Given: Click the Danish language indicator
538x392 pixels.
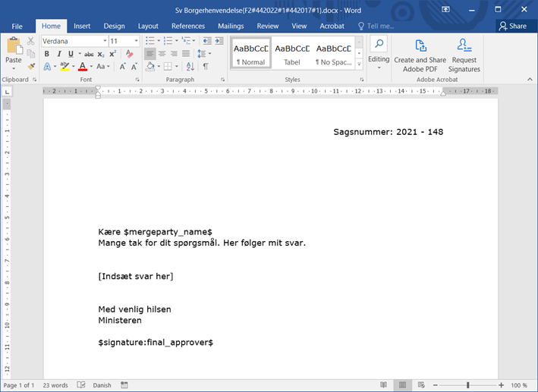Looking at the screenshot, I should [x=102, y=385].
